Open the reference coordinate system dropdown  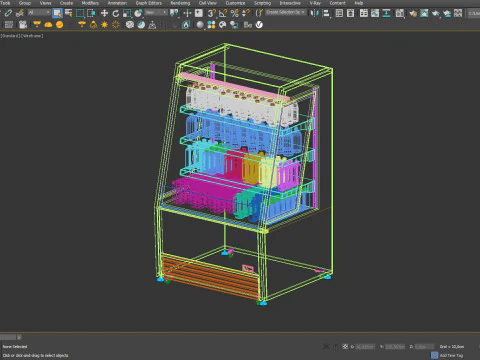pos(156,13)
